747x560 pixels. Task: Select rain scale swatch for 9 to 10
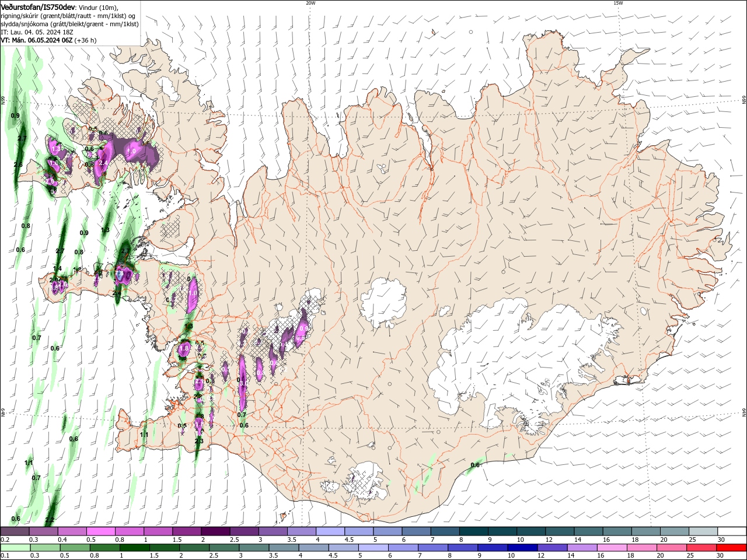pos(492,548)
